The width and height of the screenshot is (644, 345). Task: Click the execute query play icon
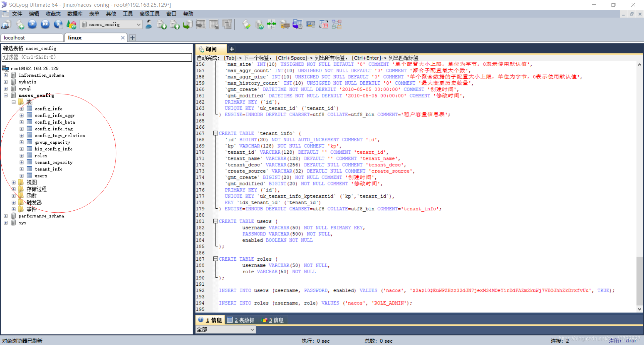point(32,24)
